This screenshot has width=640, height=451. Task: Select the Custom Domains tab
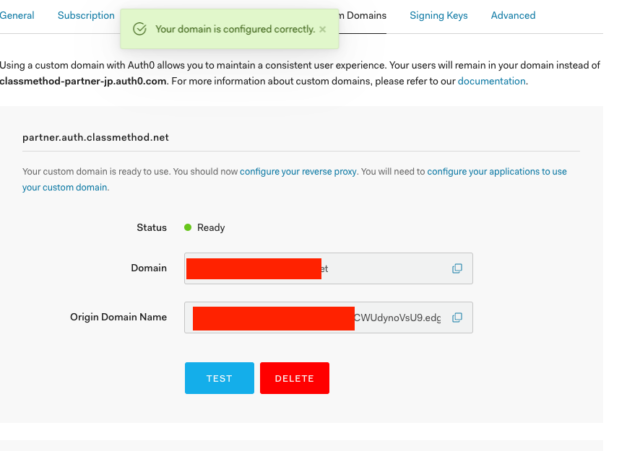pyautogui.click(x=362, y=16)
